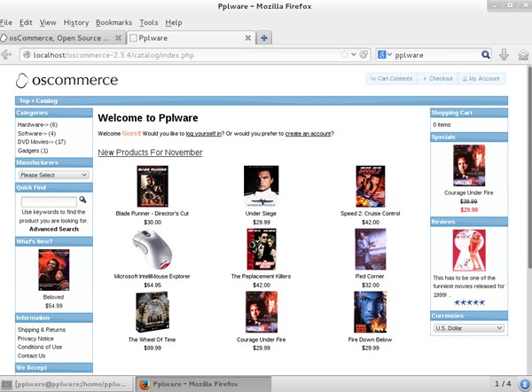This screenshot has width=532, height=392.
Task: Open the U.S. Dollar currency dropdown
Action: pos(468,328)
